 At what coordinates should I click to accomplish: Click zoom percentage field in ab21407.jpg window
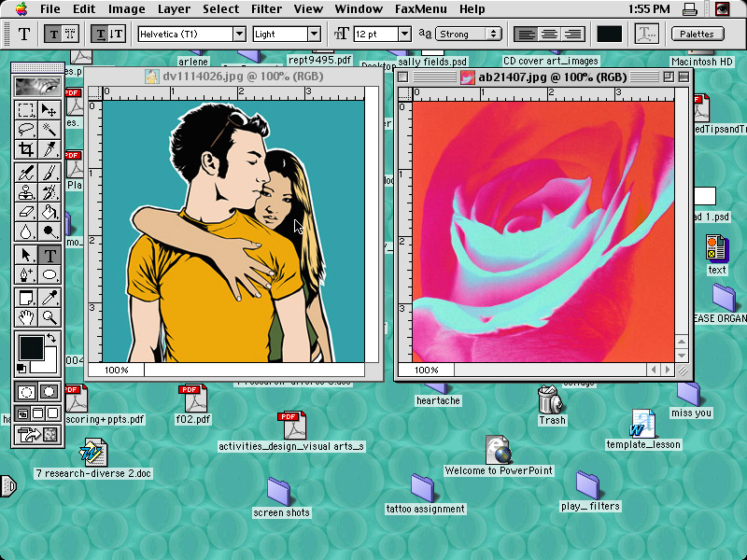pos(427,370)
